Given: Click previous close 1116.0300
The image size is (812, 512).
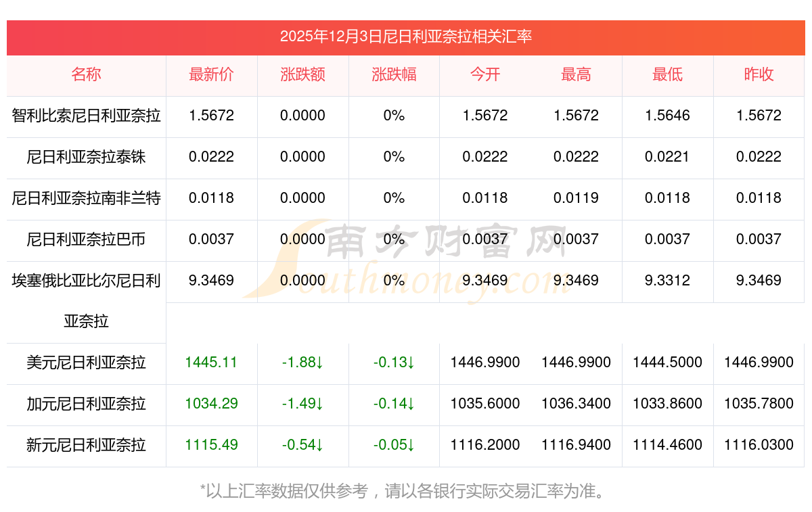Looking at the screenshot, I should pyautogui.click(x=759, y=445).
